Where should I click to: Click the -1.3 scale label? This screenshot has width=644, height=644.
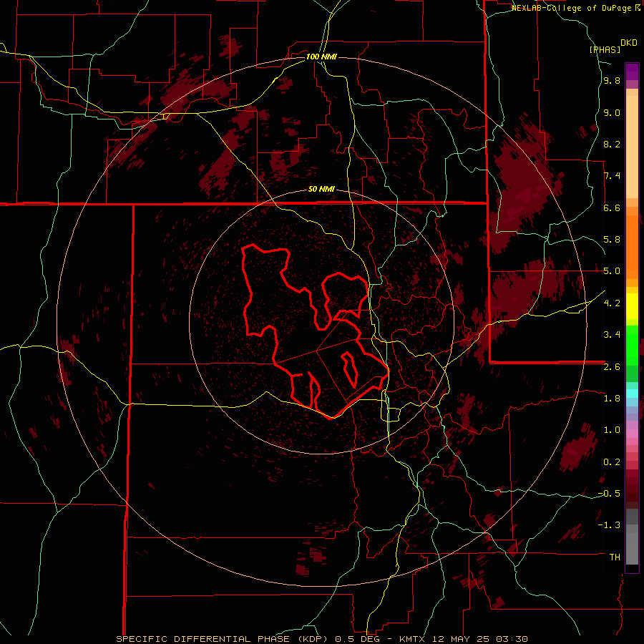pos(609,525)
